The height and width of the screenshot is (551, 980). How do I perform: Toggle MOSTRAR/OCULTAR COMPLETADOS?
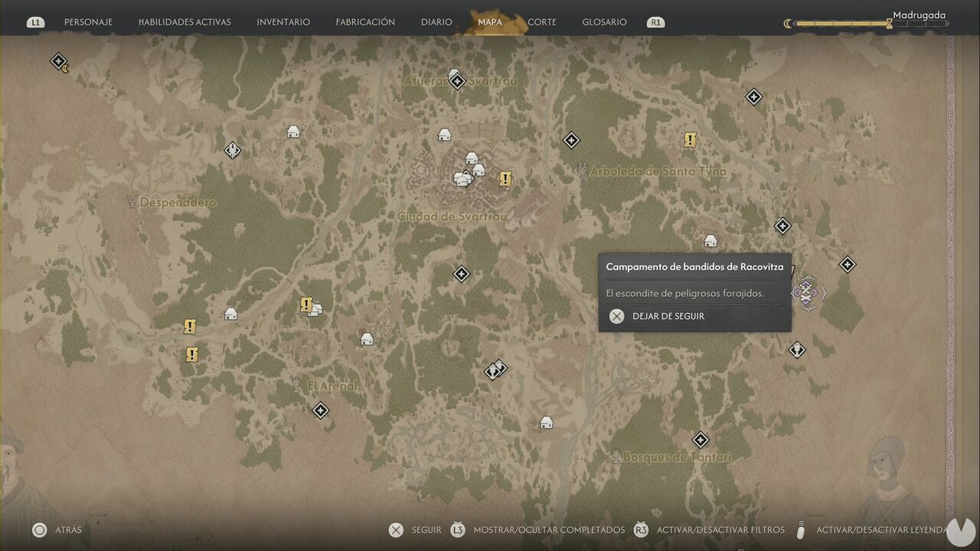tap(537, 530)
